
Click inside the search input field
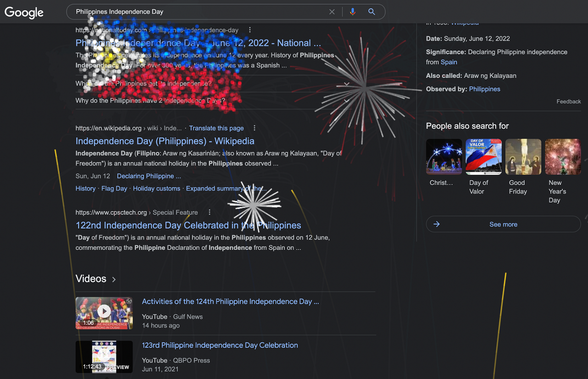point(198,12)
